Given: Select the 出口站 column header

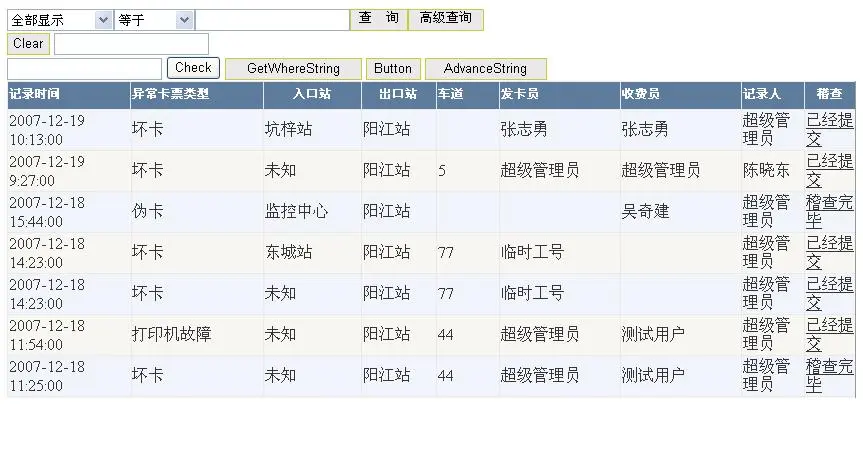Looking at the screenshot, I should (x=398, y=94).
